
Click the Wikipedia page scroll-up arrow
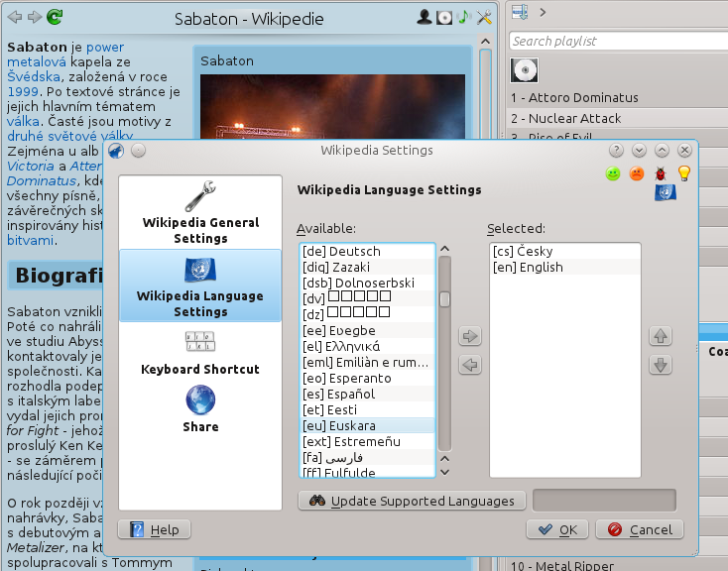(x=485, y=42)
